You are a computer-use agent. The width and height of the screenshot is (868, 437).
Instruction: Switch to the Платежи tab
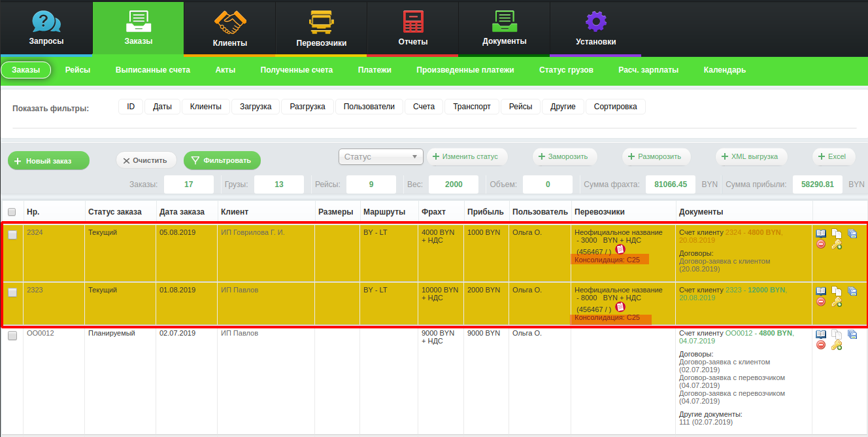(x=375, y=70)
